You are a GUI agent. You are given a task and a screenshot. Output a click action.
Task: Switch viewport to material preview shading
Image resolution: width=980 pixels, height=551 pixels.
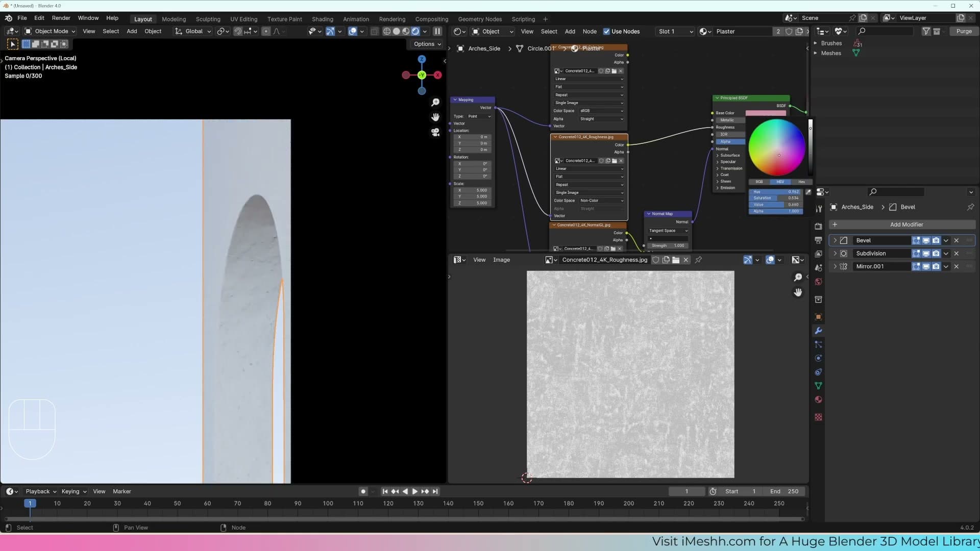pos(406,32)
